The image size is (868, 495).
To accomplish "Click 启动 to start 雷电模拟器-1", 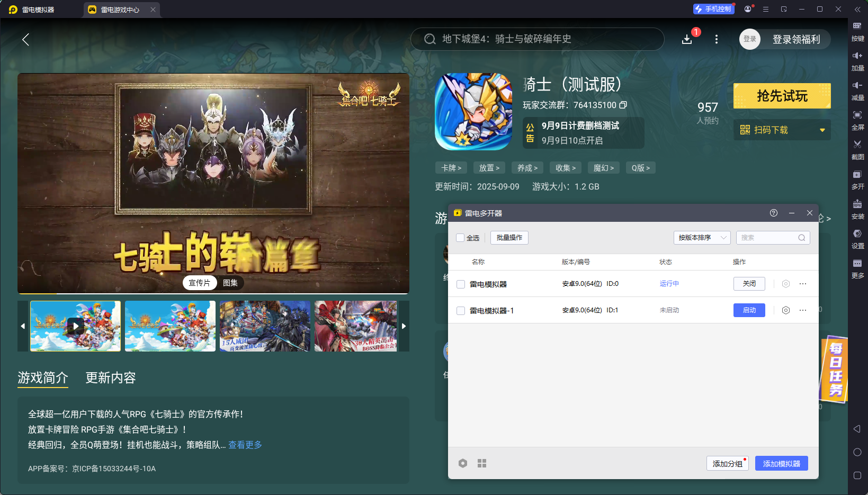I will 749,310.
